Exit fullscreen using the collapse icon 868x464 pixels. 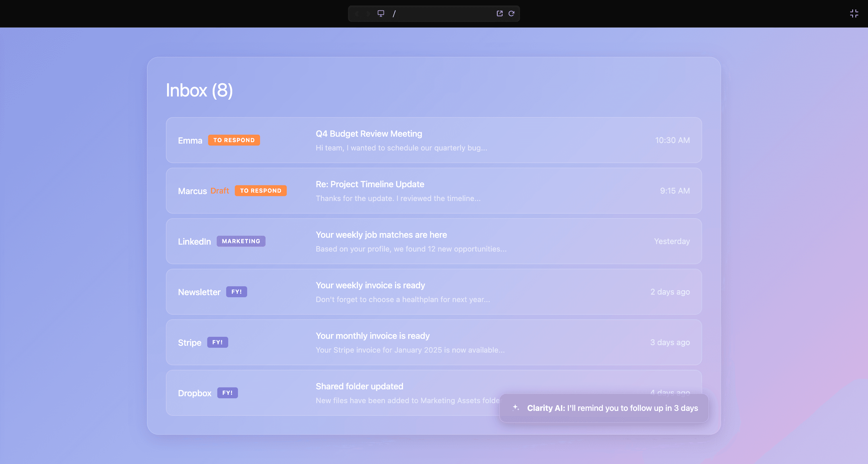[854, 13]
